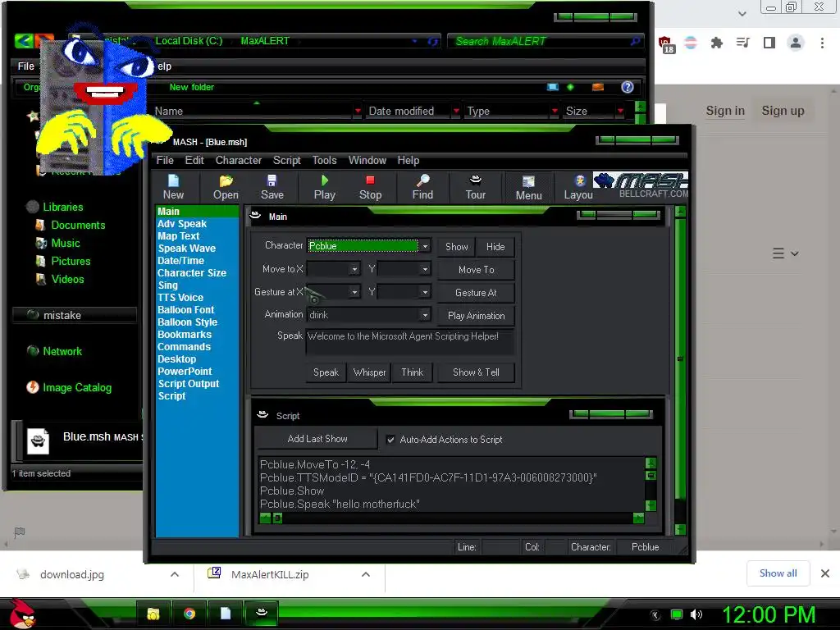The height and width of the screenshot is (630, 840).
Task: Open the MaxAlertKILL.zip download options chevron
Action: tap(366, 574)
